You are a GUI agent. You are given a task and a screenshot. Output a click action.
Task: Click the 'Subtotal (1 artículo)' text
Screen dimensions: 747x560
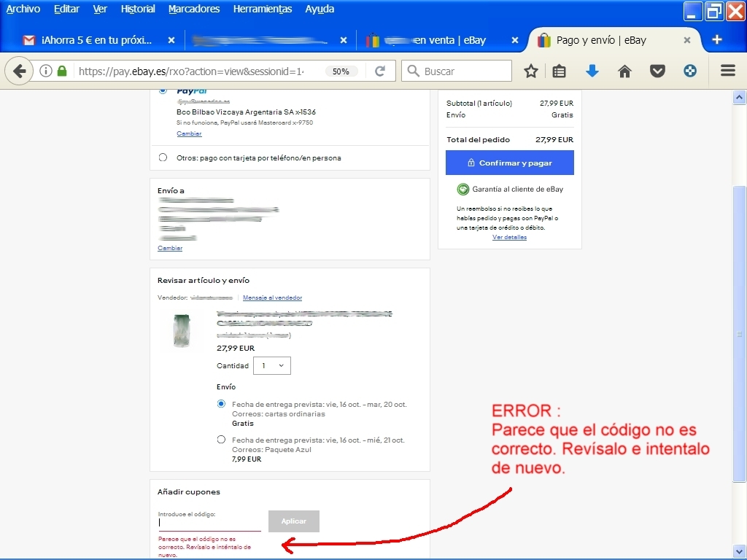(479, 103)
